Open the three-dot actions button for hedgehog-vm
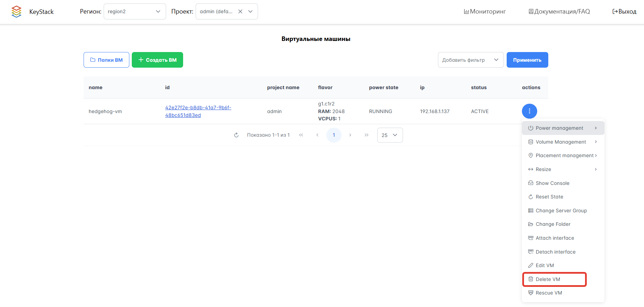This screenshot has width=644, height=307. pos(529,111)
